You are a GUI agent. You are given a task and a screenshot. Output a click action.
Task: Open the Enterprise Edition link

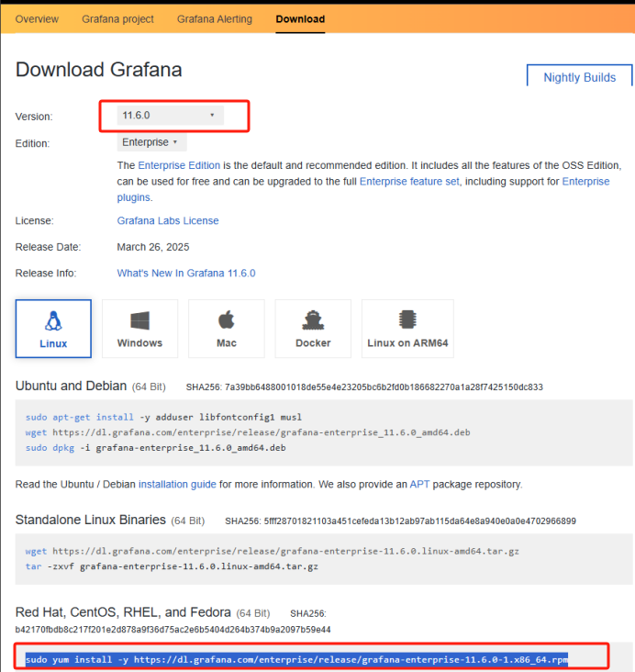click(x=179, y=165)
